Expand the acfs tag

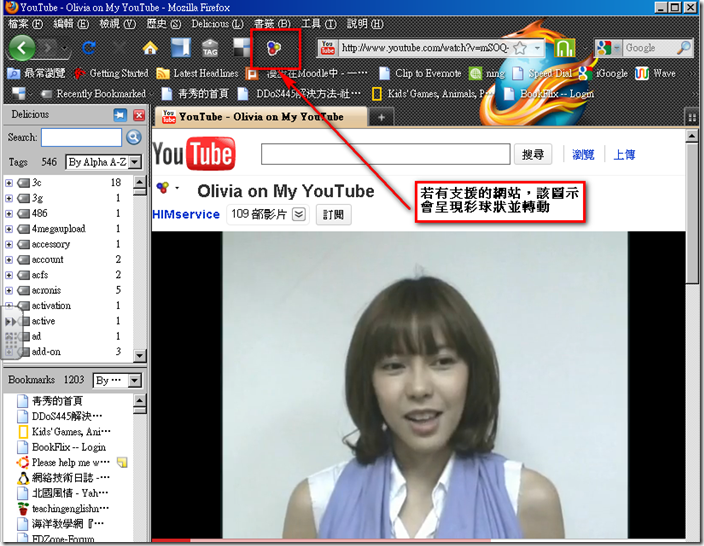(9, 275)
